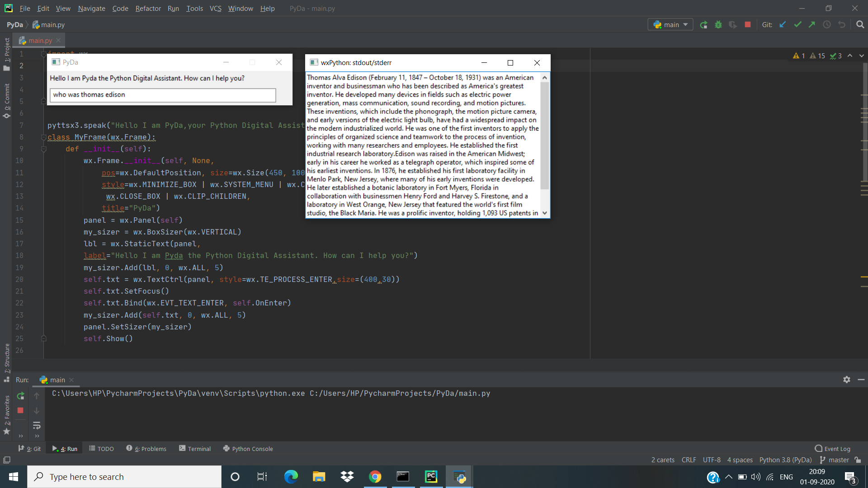The image size is (868, 488).
Task: Open the 6: Problems tool window
Action: pos(146,449)
